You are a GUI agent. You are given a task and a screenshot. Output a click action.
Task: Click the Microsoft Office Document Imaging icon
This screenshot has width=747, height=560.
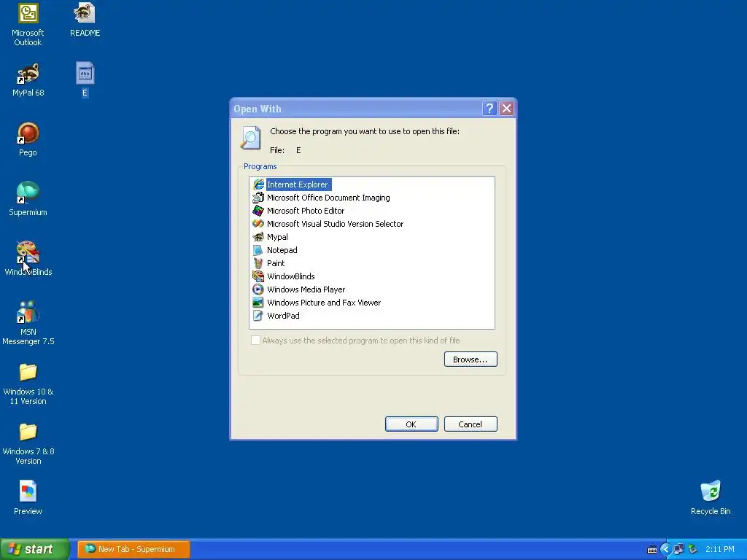258,198
